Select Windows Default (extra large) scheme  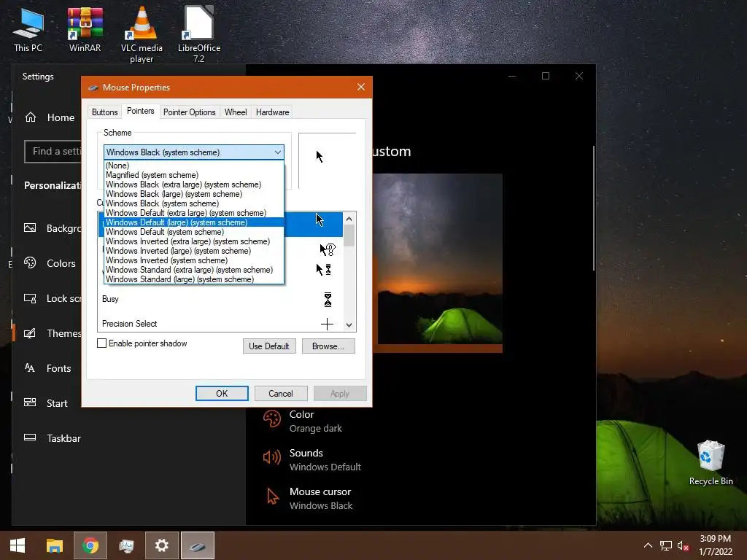pyautogui.click(x=194, y=213)
